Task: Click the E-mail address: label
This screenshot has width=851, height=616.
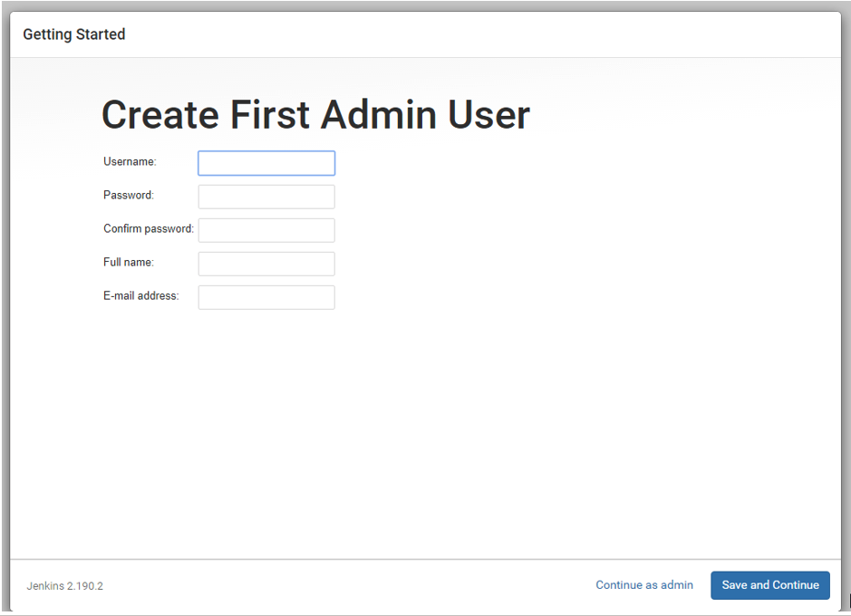Action: pyautogui.click(x=141, y=296)
